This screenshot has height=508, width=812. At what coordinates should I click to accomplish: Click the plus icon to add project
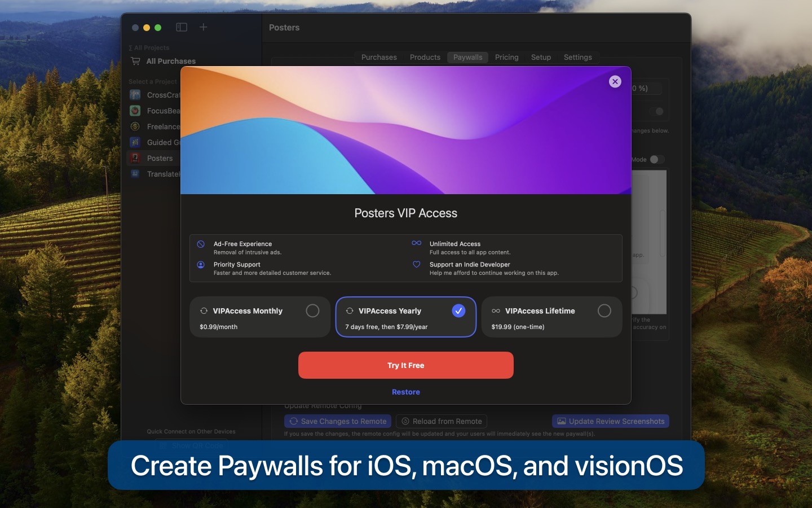(204, 27)
